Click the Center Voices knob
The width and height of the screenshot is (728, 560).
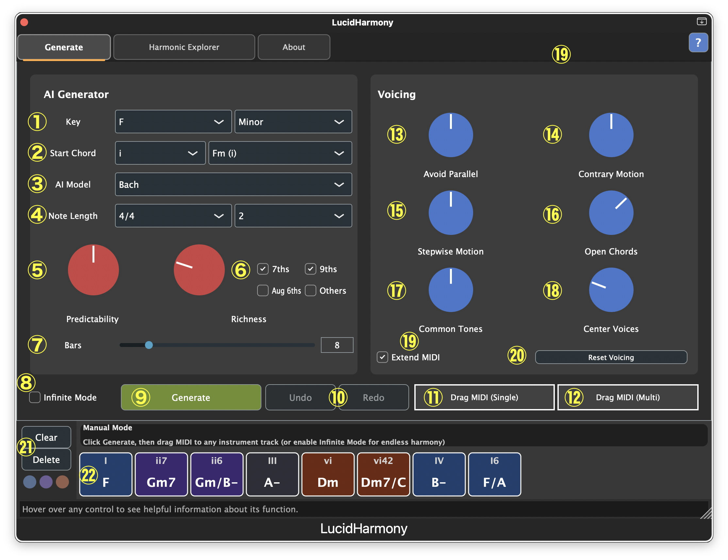pos(611,290)
